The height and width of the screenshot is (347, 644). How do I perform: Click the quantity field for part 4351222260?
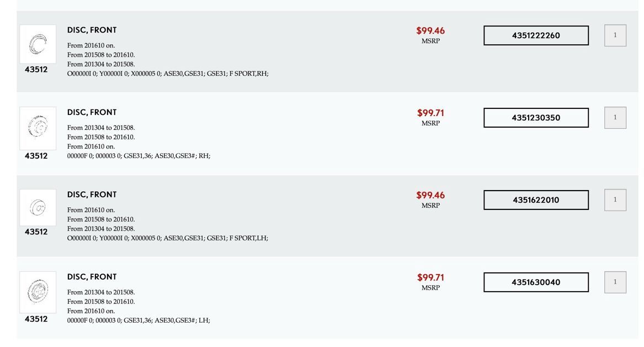point(615,35)
